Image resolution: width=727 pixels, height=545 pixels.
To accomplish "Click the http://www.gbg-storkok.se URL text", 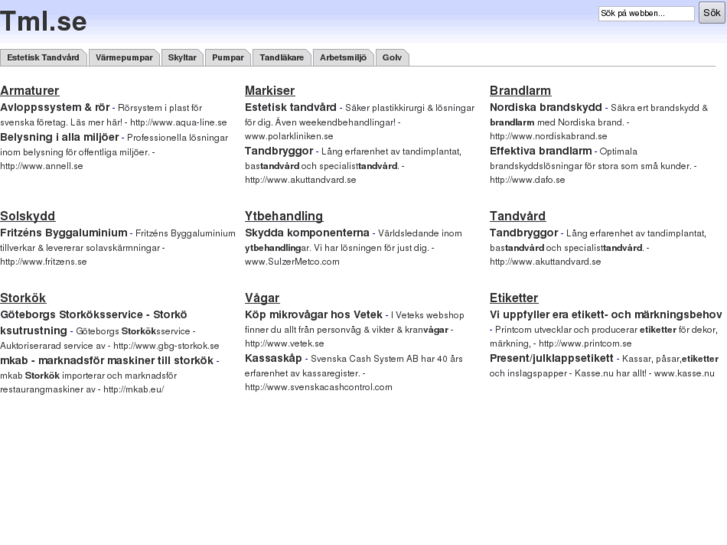I will tap(166, 346).
